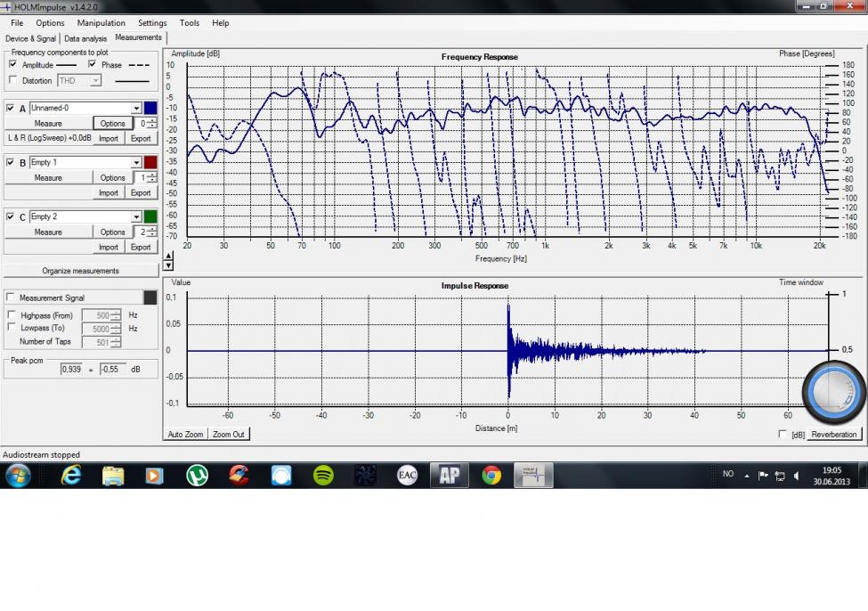Open the Empty 1 slot dropdown
The width and height of the screenshot is (868, 611).
click(x=136, y=163)
